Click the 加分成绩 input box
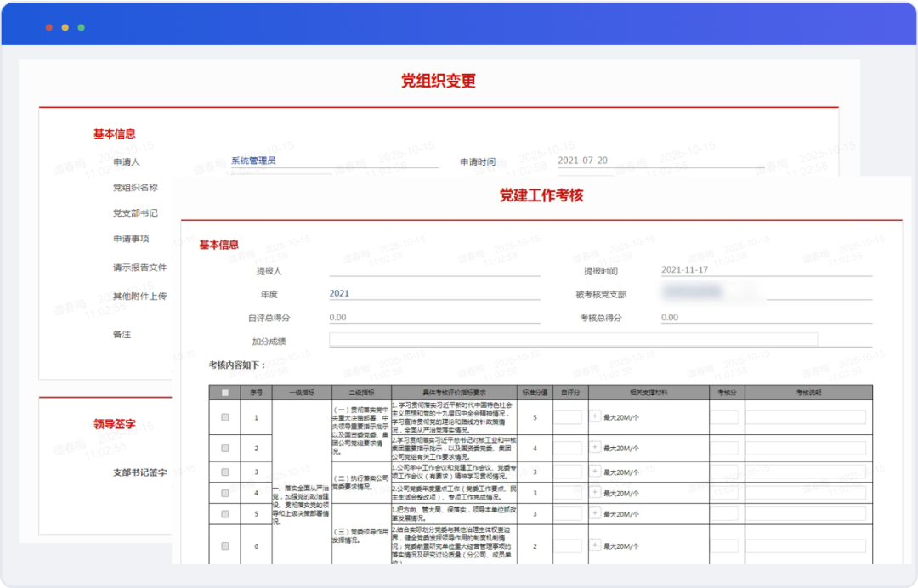This screenshot has width=918, height=588. coord(573,340)
